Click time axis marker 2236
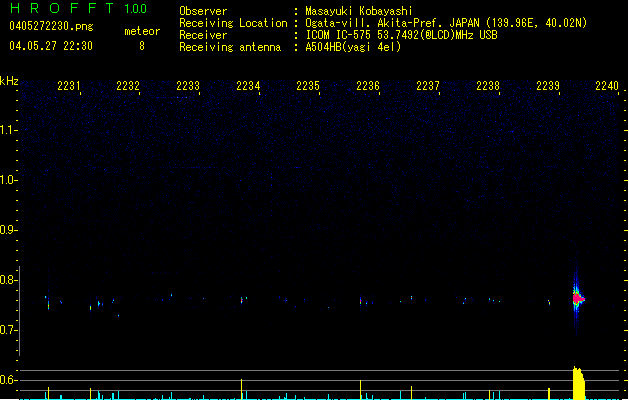 coord(368,86)
